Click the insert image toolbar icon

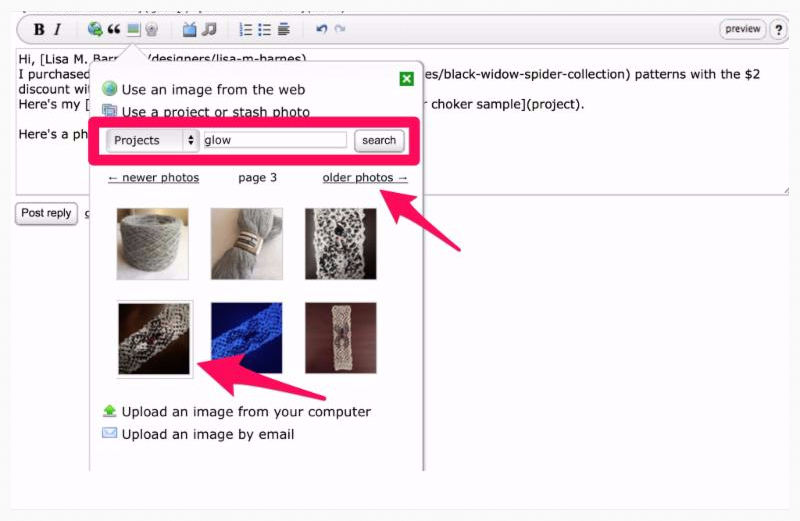pyautogui.click(x=133, y=29)
